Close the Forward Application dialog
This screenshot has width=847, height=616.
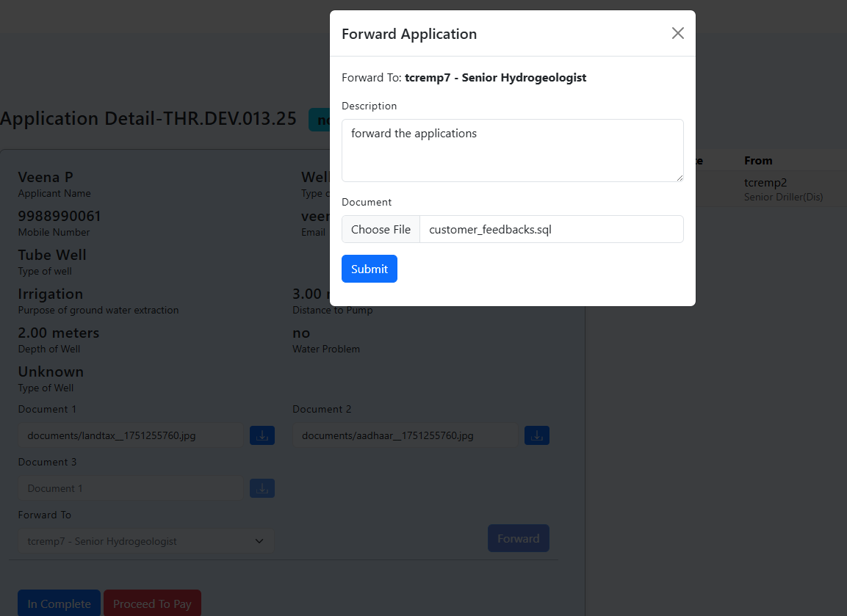click(677, 33)
